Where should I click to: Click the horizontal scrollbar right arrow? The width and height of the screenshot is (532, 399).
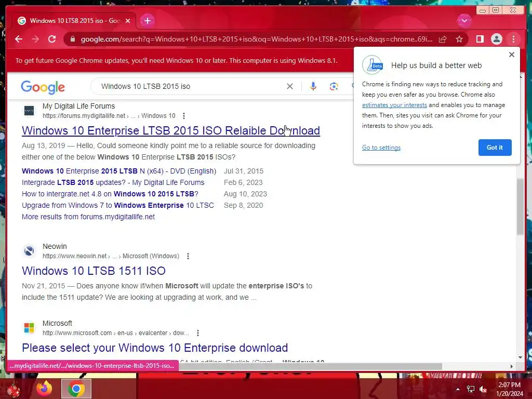pos(512,366)
